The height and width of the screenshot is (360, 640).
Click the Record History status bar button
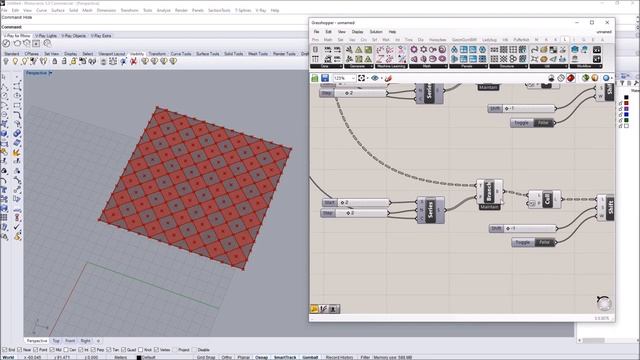click(339, 357)
